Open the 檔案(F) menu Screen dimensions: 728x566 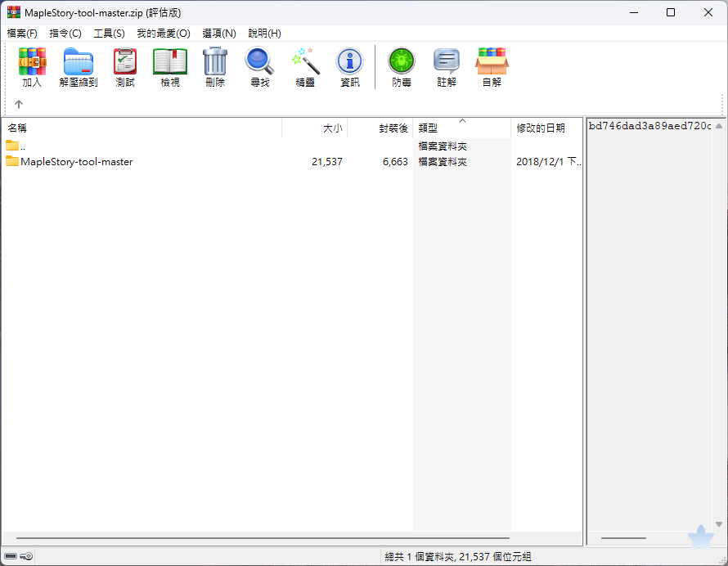pyautogui.click(x=22, y=34)
